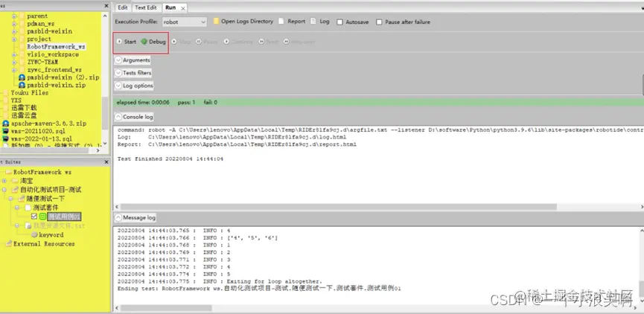
Task: Collapse the 自动化测试项目-测试 node
Action: pos(4,190)
